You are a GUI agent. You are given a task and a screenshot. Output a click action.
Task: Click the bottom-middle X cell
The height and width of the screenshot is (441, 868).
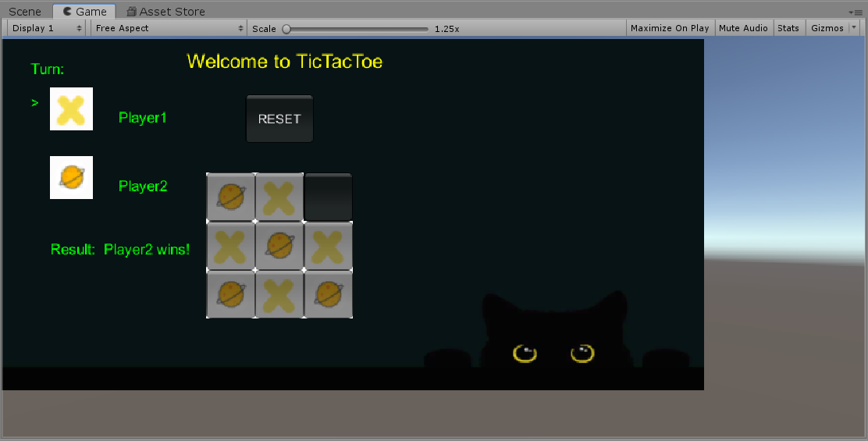[x=279, y=294]
